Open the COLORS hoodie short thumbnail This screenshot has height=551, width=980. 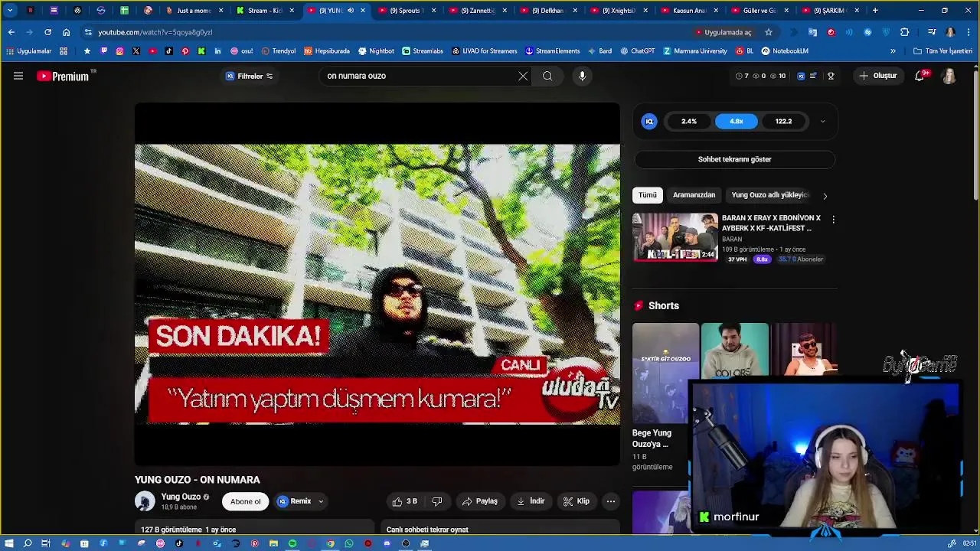coord(734,352)
